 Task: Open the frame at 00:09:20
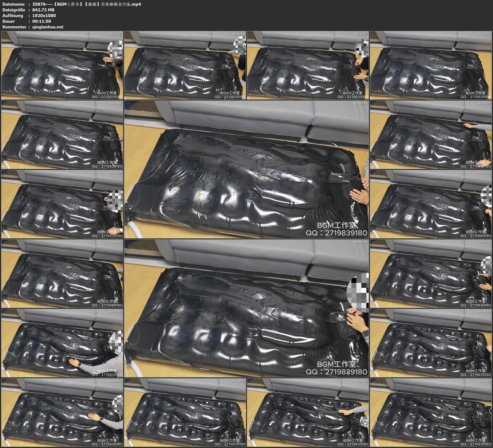62,412
